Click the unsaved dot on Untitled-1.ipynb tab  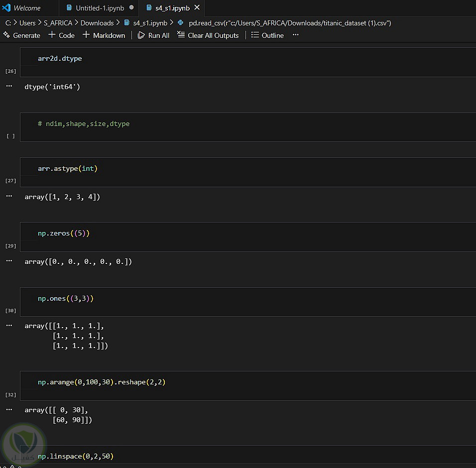[131, 8]
